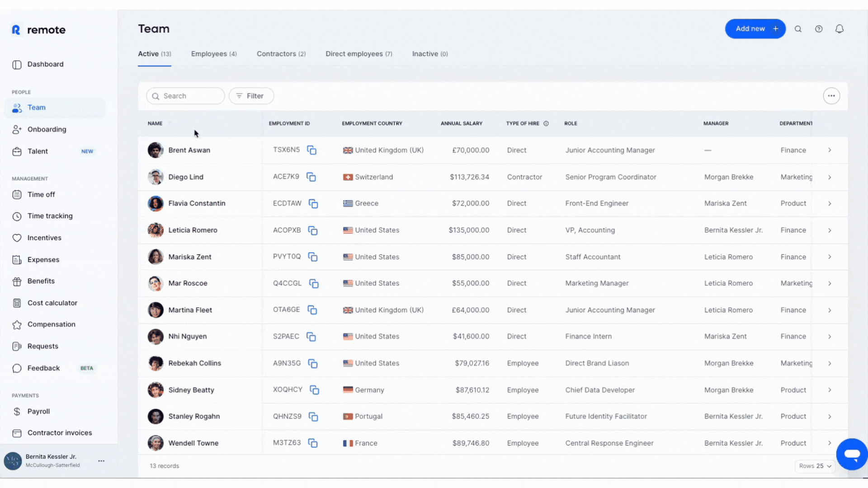
Task: Click the Chief Data Developer role cell
Action: coord(600,390)
